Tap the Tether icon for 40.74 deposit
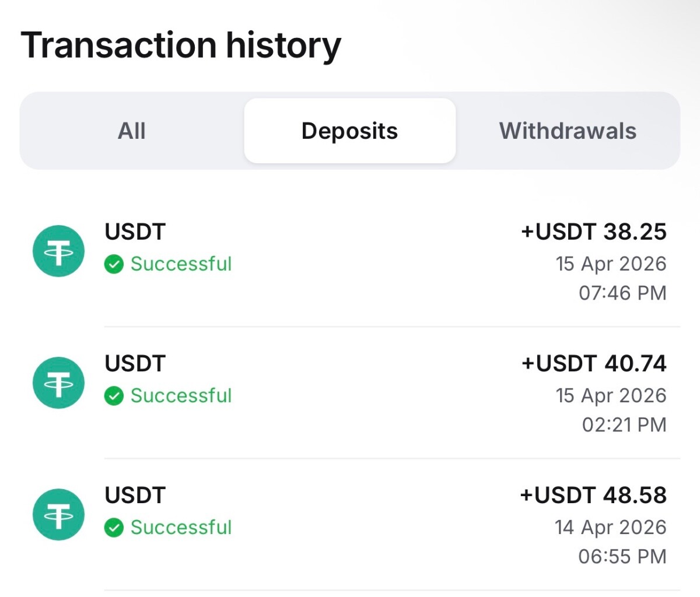700x597 pixels. coord(58,383)
